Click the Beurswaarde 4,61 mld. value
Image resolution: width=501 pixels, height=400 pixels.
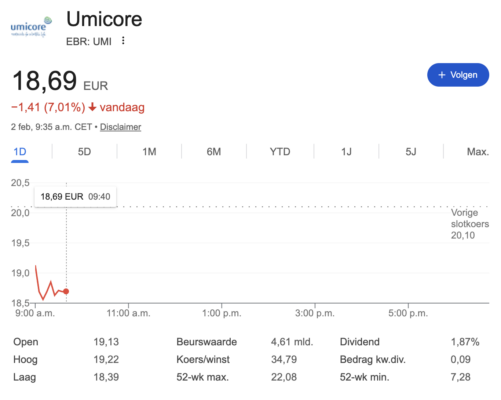(x=292, y=342)
